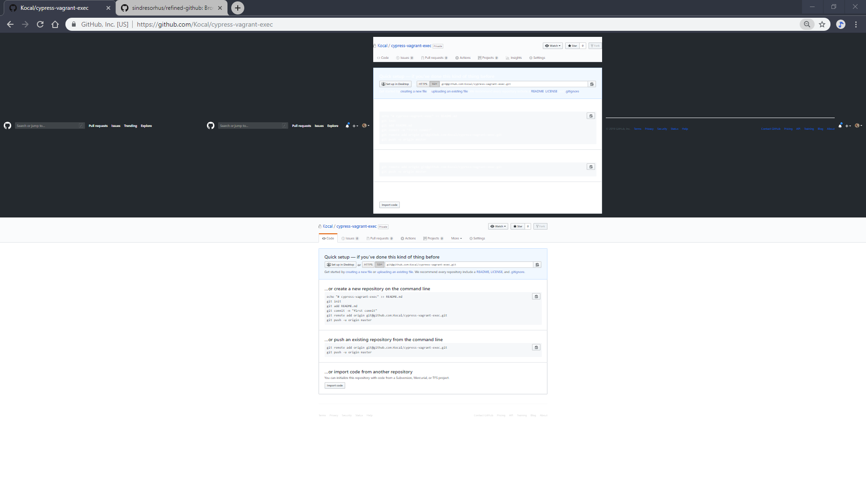The width and height of the screenshot is (866, 504).
Task: Click the Set up in Desktop button
Action: click(x=341, y=264)
